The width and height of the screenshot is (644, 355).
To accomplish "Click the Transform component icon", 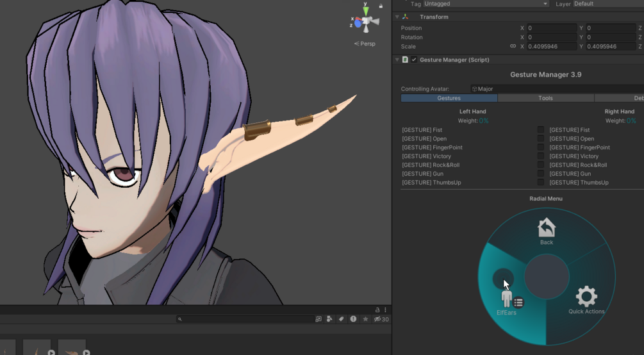I will tap(406, 17).
